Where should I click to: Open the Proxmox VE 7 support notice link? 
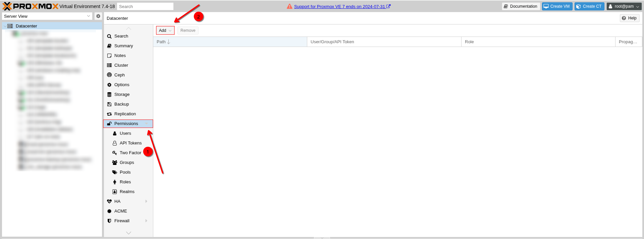tap(339, 7)
